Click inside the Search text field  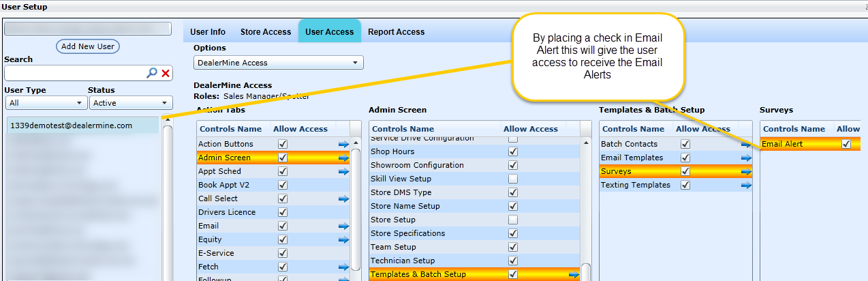click(x=75, y=73)
